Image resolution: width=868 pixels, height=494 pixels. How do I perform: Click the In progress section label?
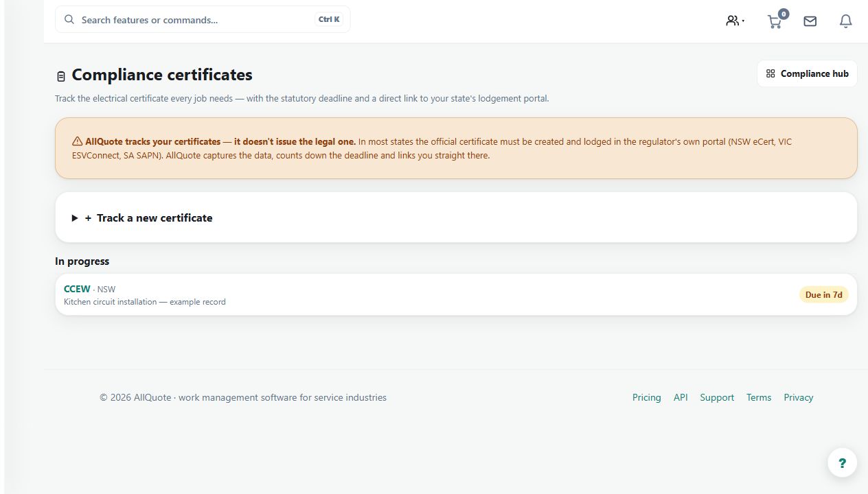click(x=82, y=261)
